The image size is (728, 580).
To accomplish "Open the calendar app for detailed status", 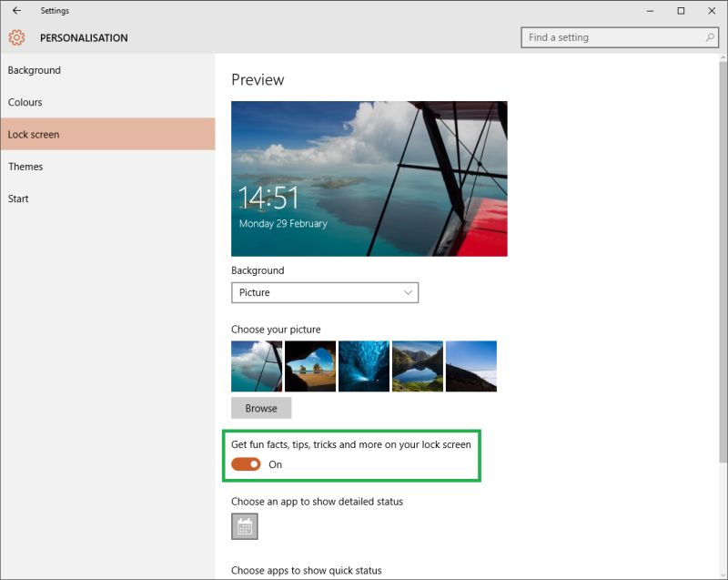I will click(x=244, y=526).
